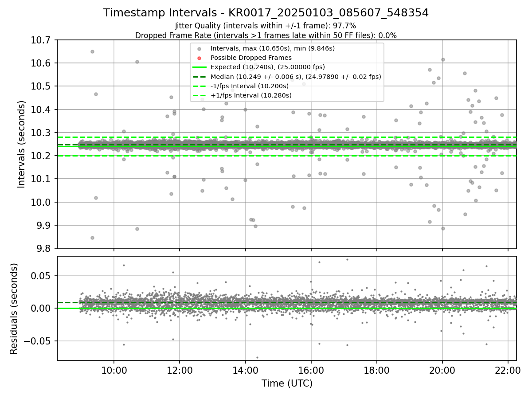This screenshot has height=399, width=532.
Task: Click the plot title 'Timestamp Intervals - KR0017_20250103_085607_548354'
Action: tap(266, 13)
